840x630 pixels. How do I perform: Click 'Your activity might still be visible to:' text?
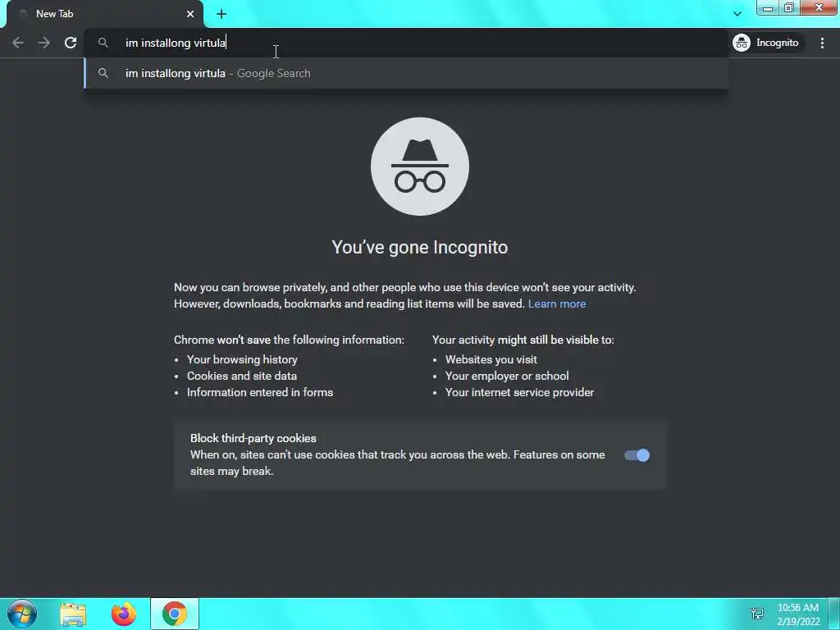[523, 340]
